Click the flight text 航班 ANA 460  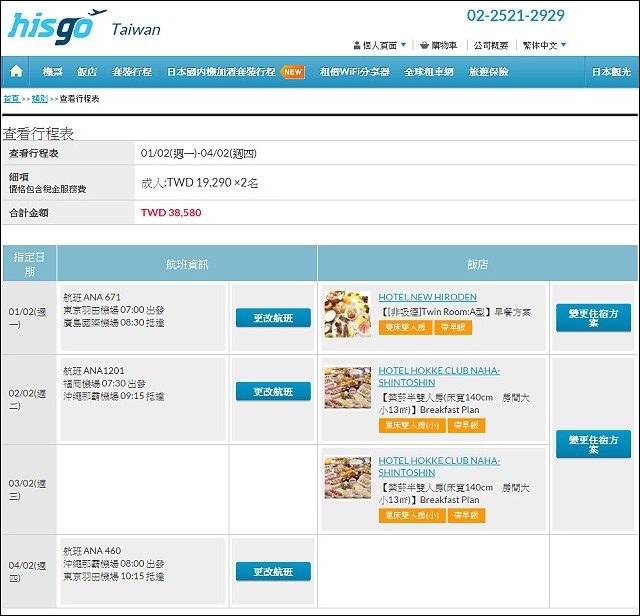coord(92,551)
